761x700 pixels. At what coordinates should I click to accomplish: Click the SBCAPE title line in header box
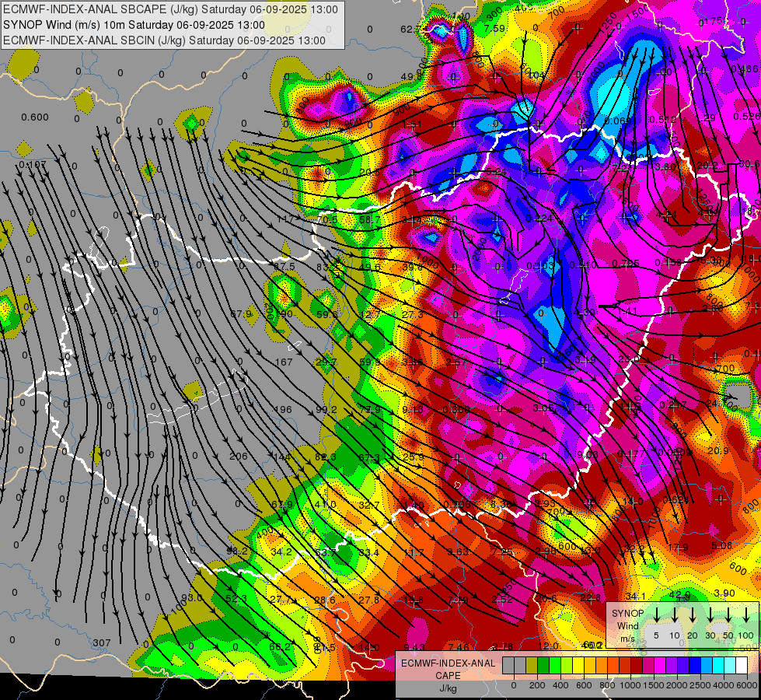[170, 9]
